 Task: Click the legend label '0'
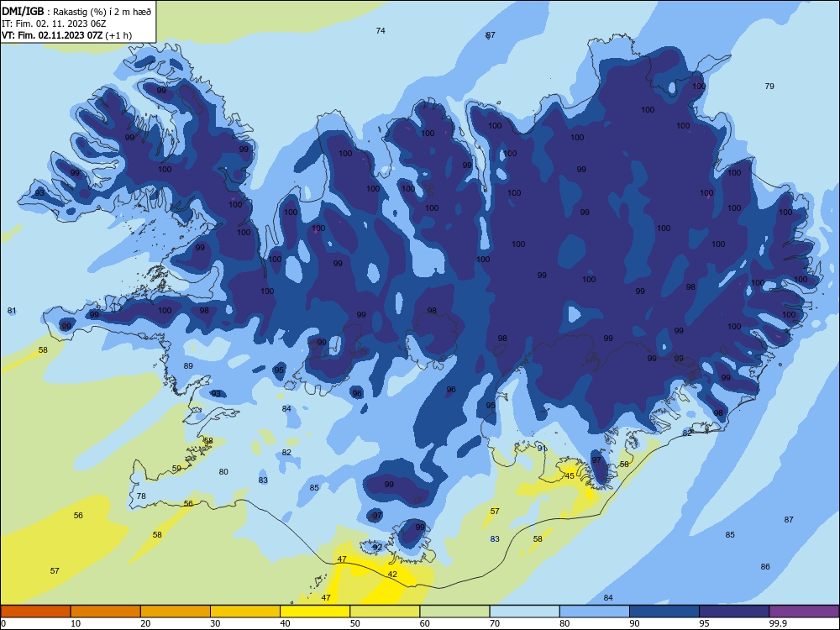[3, 623]
